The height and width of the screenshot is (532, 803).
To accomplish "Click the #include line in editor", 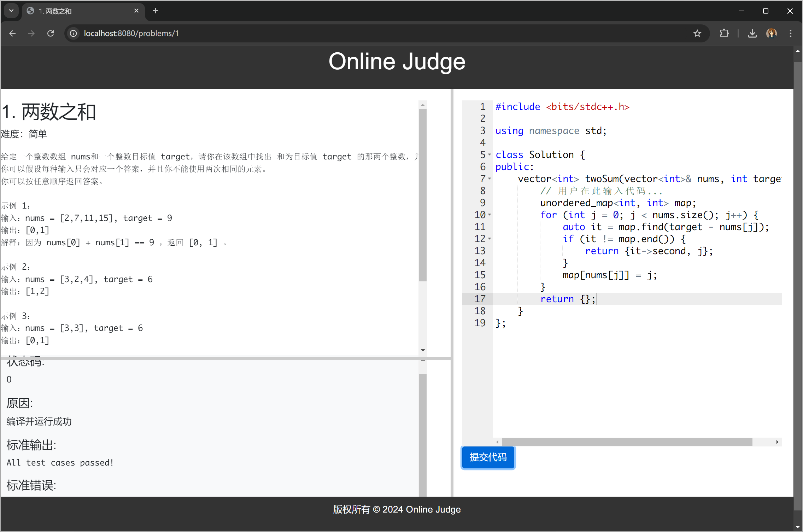I will (x=562, y=106).
